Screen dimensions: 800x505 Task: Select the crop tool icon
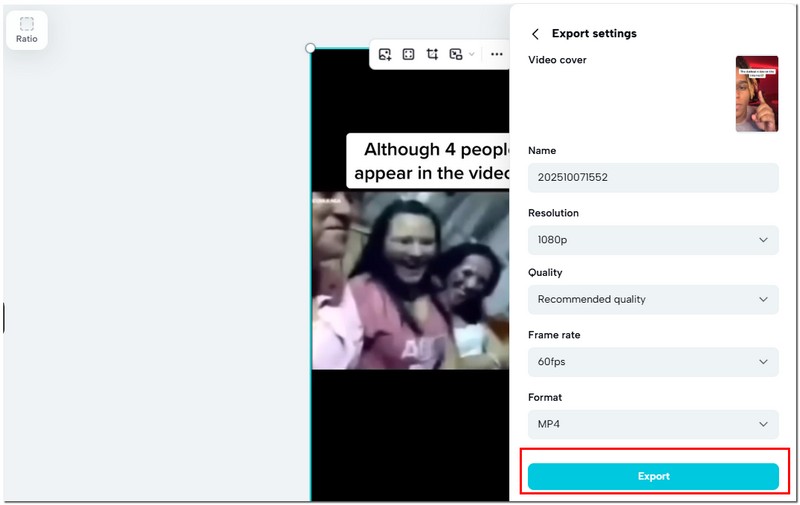[432, 54]
